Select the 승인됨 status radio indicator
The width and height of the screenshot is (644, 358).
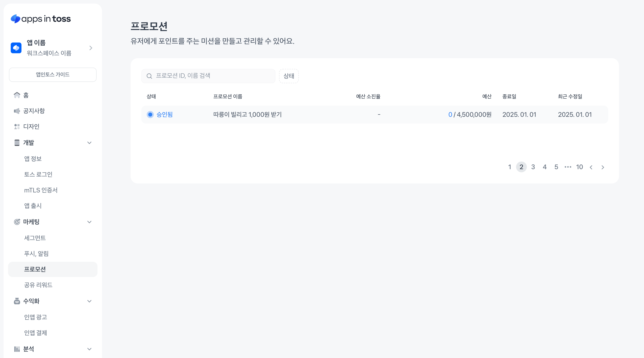(150, 115)
